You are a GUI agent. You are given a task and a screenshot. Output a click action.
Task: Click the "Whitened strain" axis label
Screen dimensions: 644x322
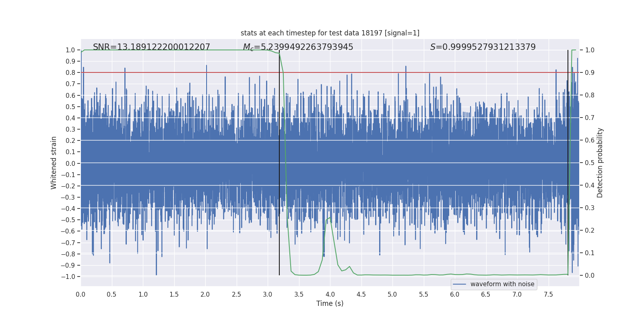click(x=54, y=163)
